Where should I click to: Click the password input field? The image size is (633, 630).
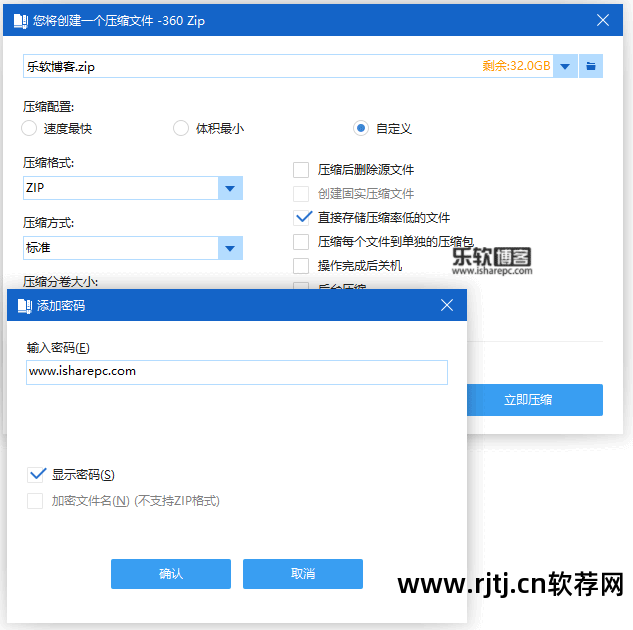point(237,372)
